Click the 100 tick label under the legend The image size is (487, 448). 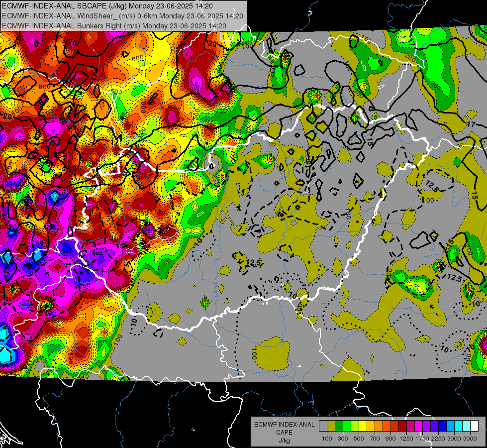[x=327, y=439]
